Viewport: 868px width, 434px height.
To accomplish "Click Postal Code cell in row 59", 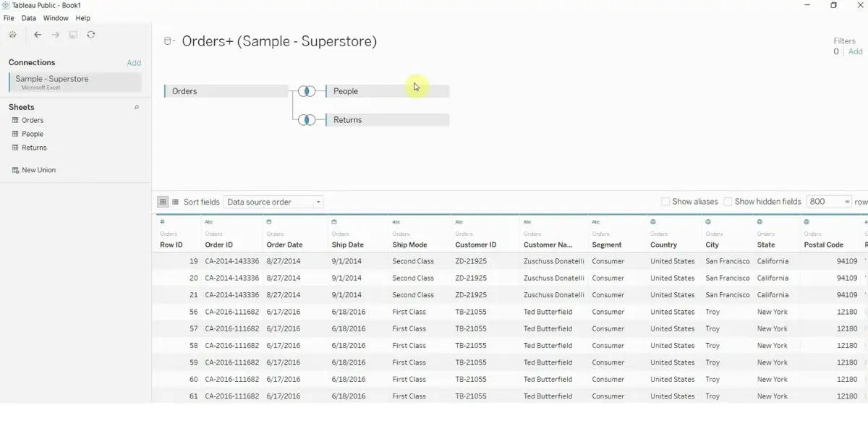I will pyautogui.click(x=846, y=362).
